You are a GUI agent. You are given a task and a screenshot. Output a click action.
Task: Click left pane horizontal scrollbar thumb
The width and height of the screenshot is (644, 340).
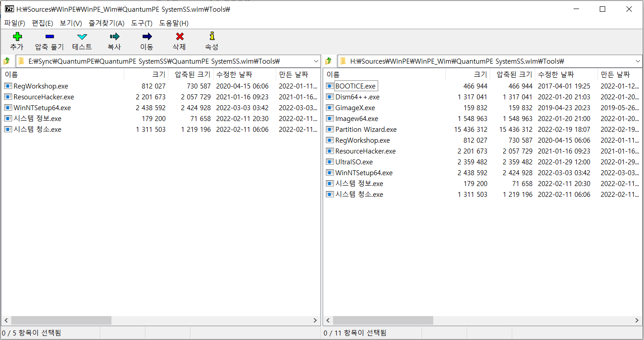[61, 320]
